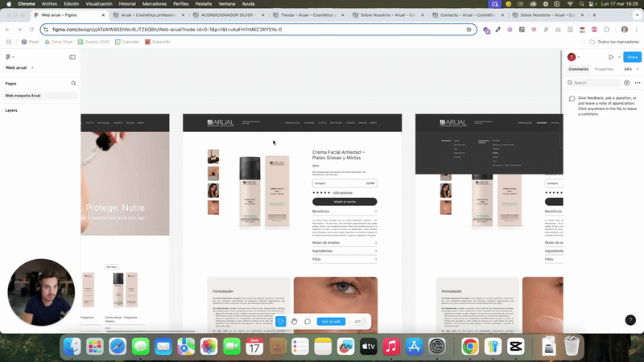Open the 34% zoom dropdown

tap(631, 69)
